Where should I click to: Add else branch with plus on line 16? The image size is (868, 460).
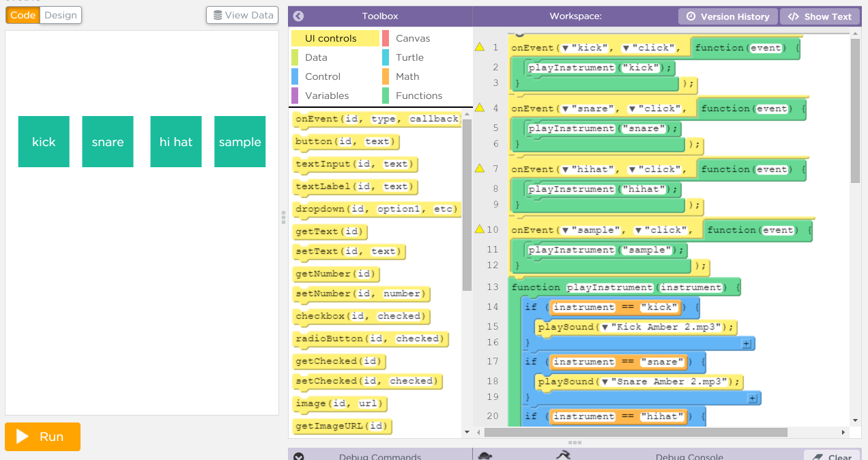tap(747, 343)
